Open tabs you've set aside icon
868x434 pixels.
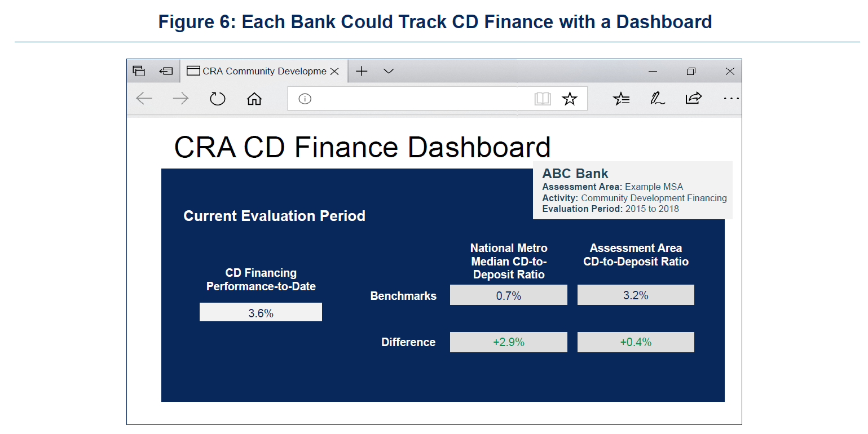(x=139, y=71)
